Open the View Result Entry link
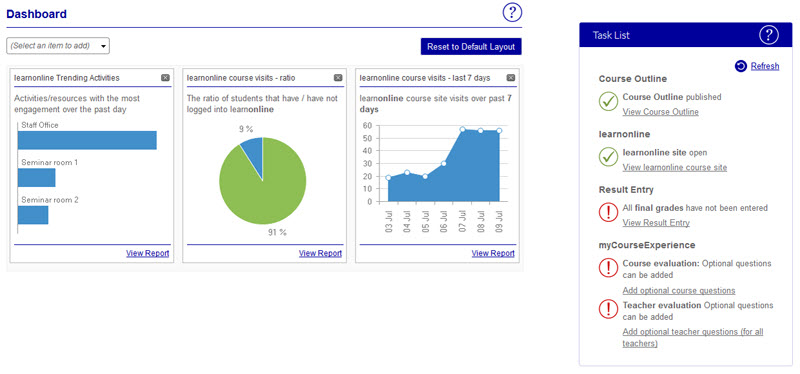This screenshot has width=800, height=374. [656, 223]
